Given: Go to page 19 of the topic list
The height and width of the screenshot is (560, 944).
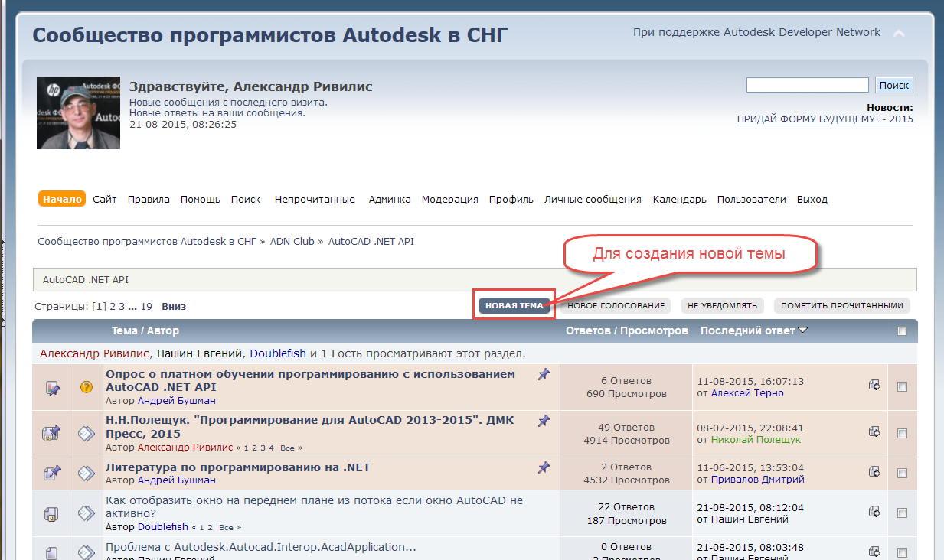Looking at the screenshot, I should (x=146, y=306).
